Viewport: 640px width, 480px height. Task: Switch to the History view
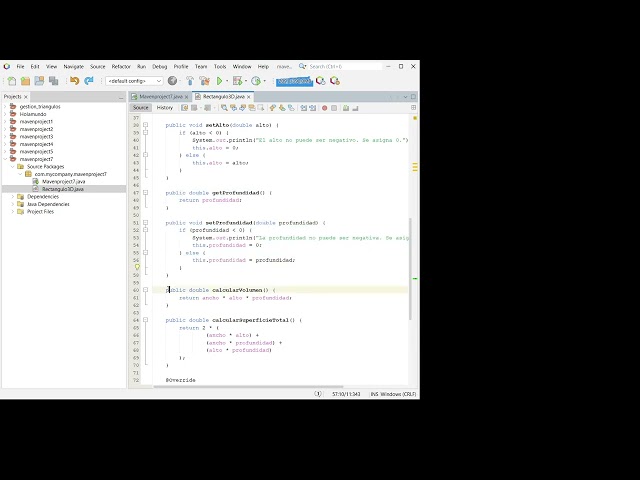[x=165, y=108]
